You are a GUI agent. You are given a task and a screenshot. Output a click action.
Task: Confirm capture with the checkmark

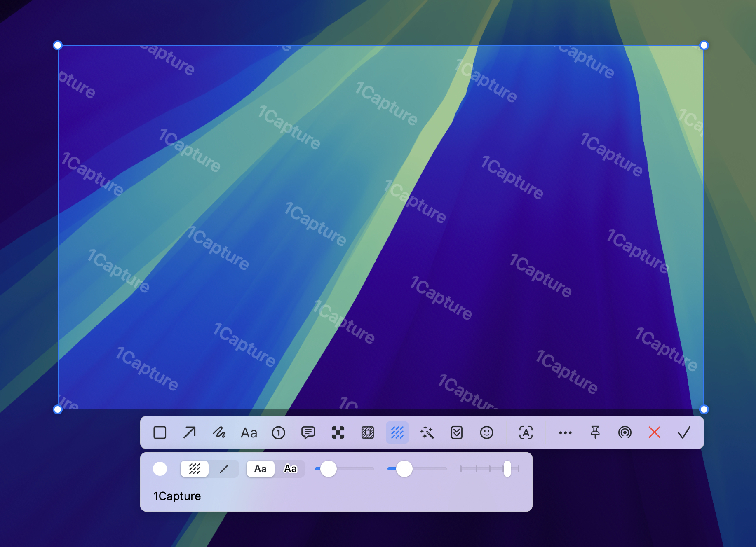[684, 432]
